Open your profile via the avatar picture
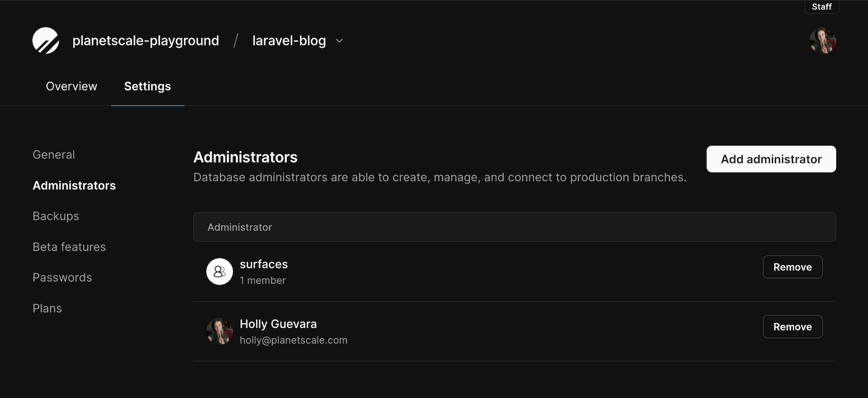 click(x=823, y=41)
